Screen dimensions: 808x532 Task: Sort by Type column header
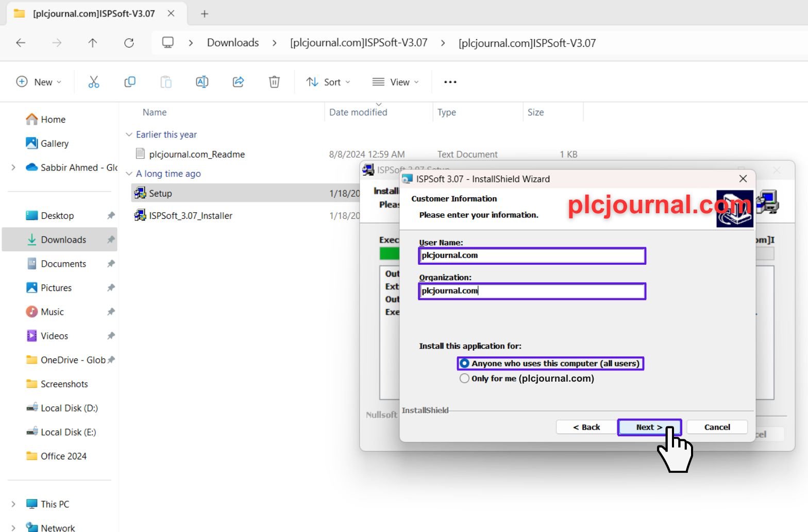[x=447, y=112]
